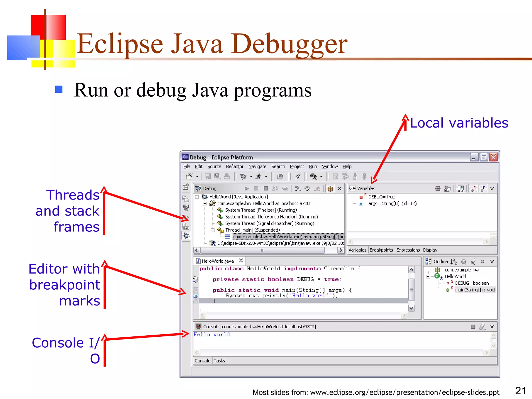Viewport: 532px width, 399px height.
Task: Collapse HelloWorld [Java Application] tree node
Action: click(x=197, y=197)
